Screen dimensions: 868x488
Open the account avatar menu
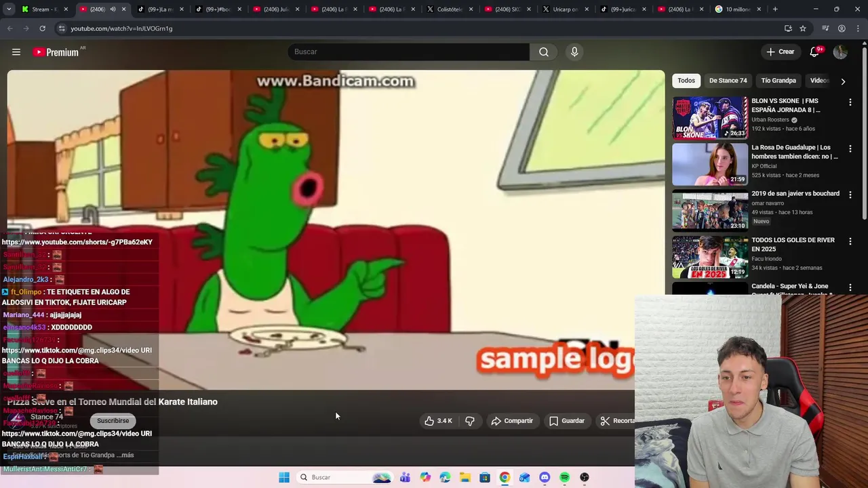pyautogui.click(x=840, y=52)
